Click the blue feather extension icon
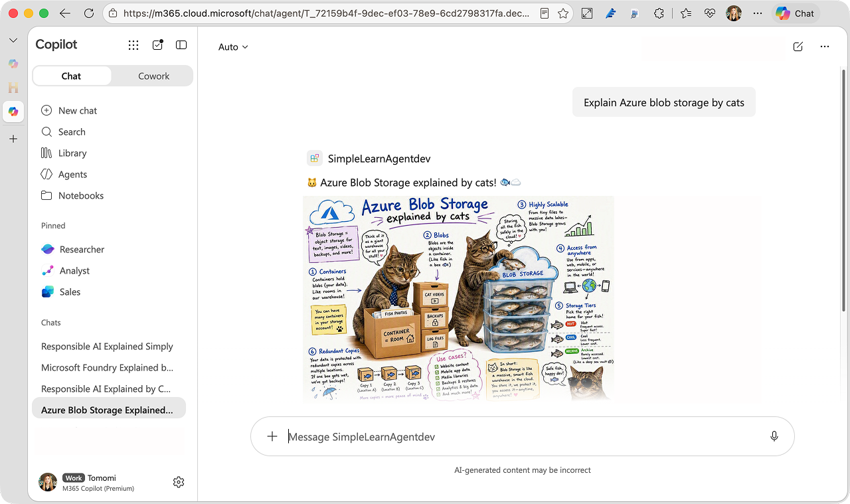850x504 pixels. [611, 13]
